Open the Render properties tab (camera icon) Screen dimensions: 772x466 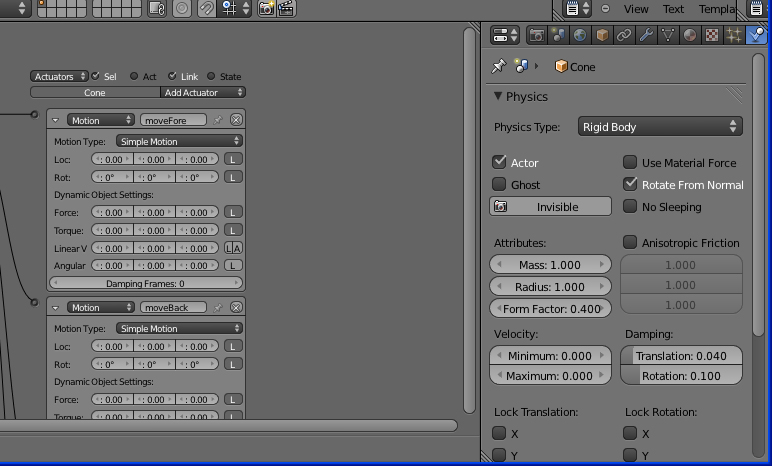tap(537, 35)
